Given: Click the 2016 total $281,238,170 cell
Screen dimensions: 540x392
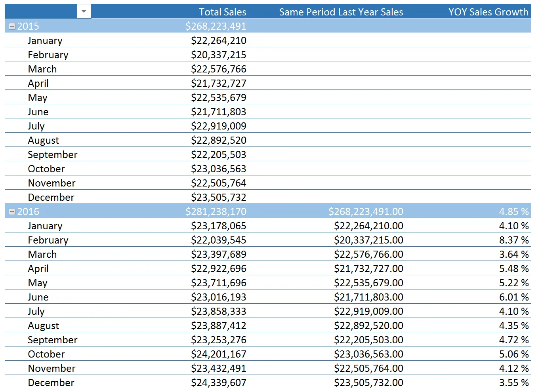Looking at the screenshot, I should pos(216,212).
